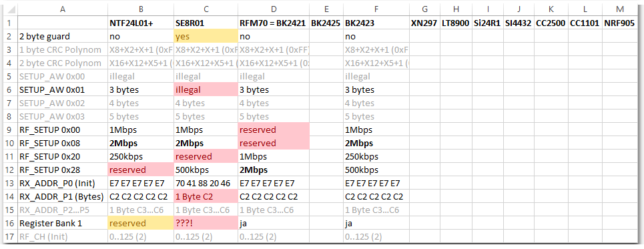
Task: Select the yellow 'yes' cell
Action: tap(206, 36)
